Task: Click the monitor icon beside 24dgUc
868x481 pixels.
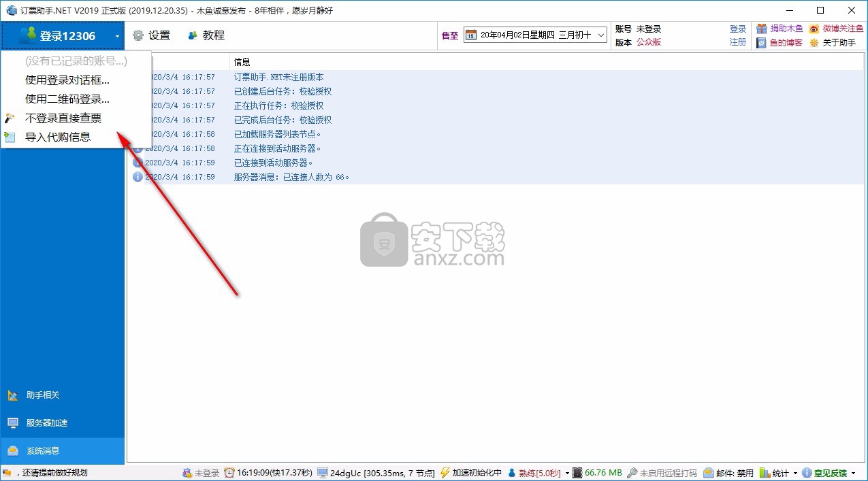Action: (323, 473)
